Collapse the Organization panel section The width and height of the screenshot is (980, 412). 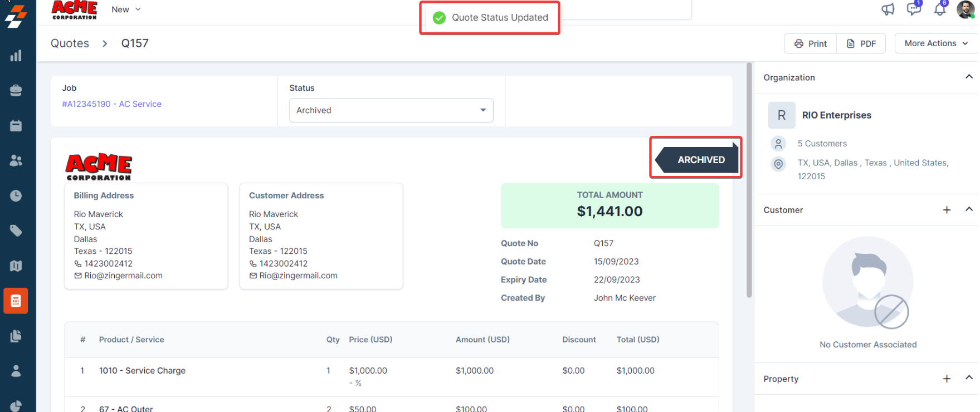(968, 77)
